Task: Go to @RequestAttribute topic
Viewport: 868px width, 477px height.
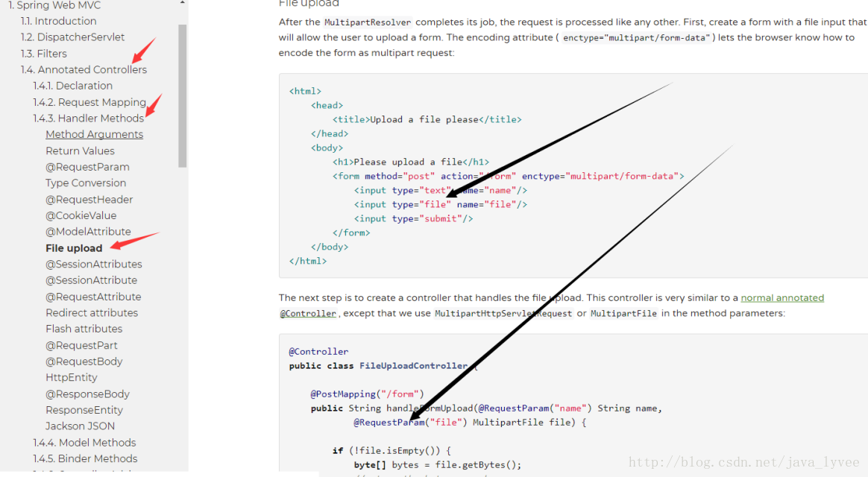Action: [x=93, y=297]
